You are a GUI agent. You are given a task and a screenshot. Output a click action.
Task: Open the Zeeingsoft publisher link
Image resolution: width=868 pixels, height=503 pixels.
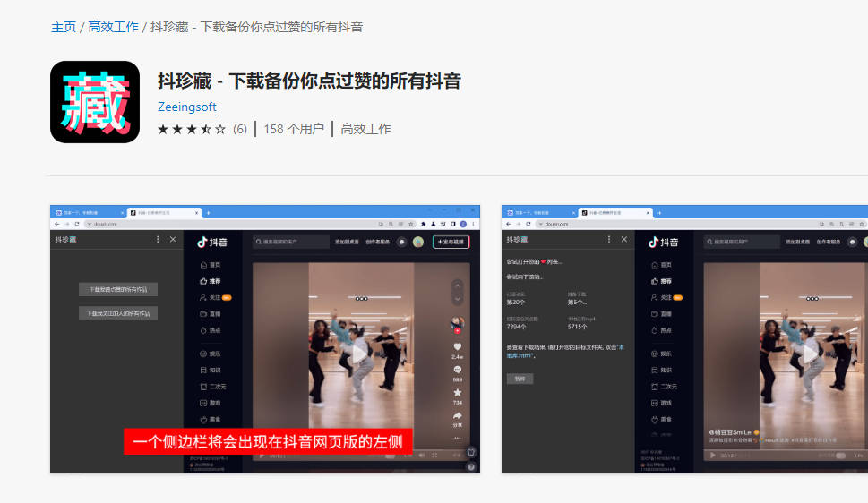186,107
